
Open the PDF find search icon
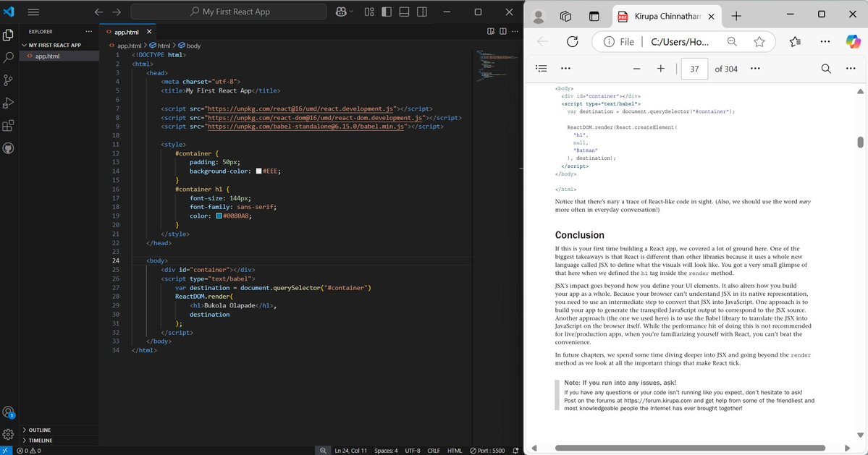tap(826, 69)
